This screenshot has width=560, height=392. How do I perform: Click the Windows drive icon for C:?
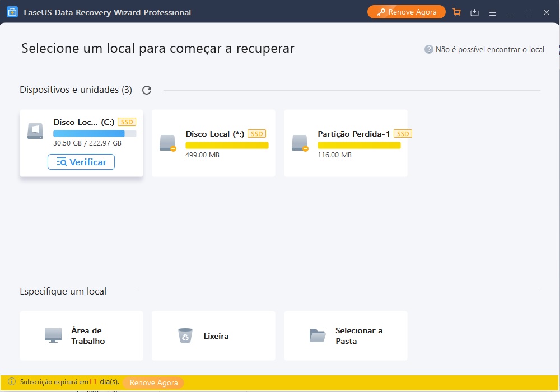coord(35,131)
